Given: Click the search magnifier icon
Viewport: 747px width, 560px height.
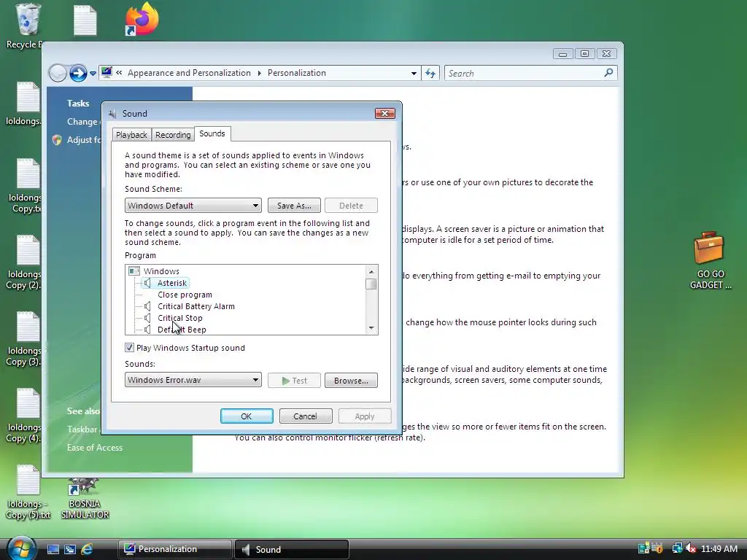Looking at the screenshot, I should [x=608, y=73].
